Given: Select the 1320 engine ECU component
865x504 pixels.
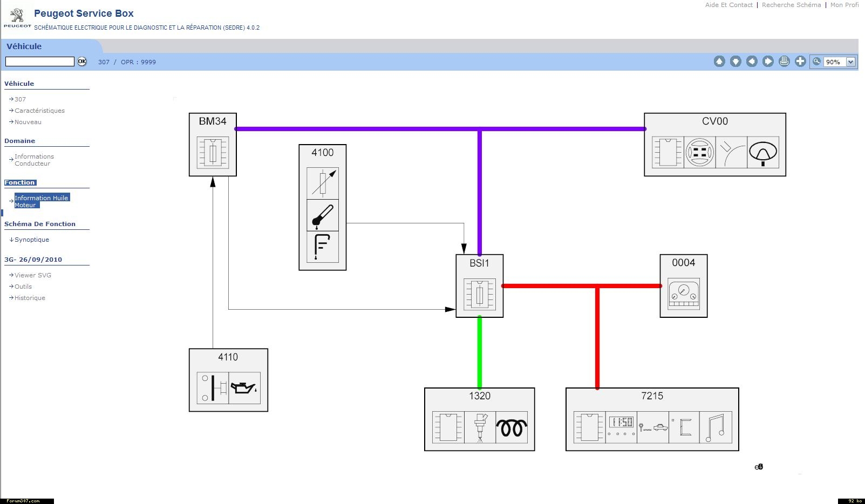Looking at the screenshot, I should click(x=479, y=419).
